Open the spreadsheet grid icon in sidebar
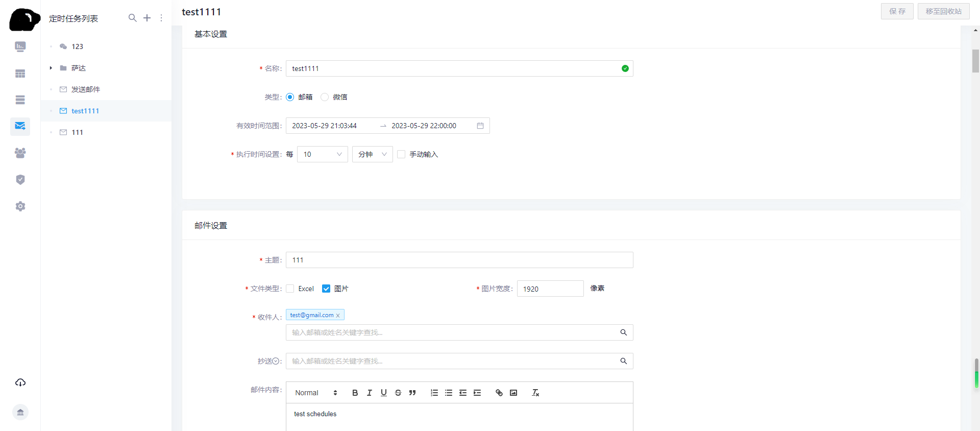The width and height of the screenshot is (980, 431). tap(20, 74)
